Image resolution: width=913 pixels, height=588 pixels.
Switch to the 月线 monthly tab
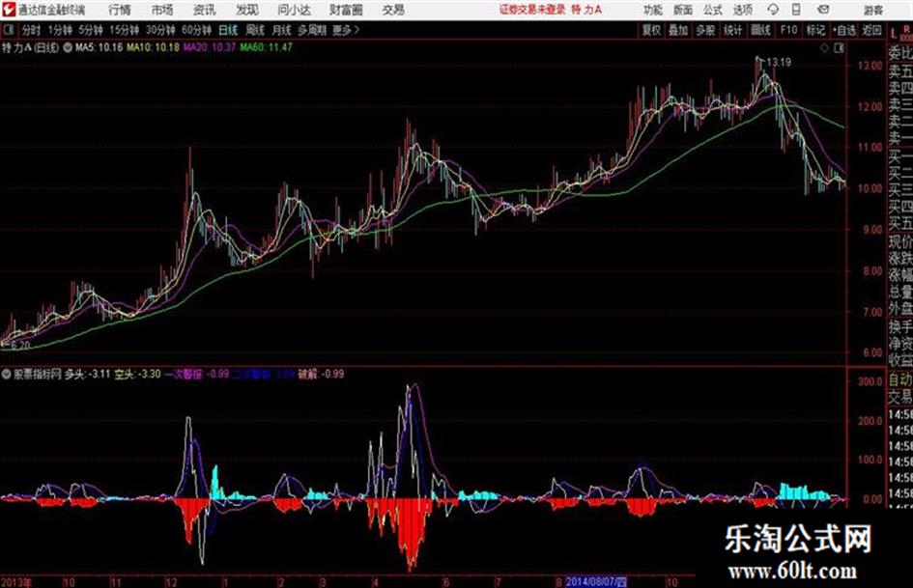point(282,30)
